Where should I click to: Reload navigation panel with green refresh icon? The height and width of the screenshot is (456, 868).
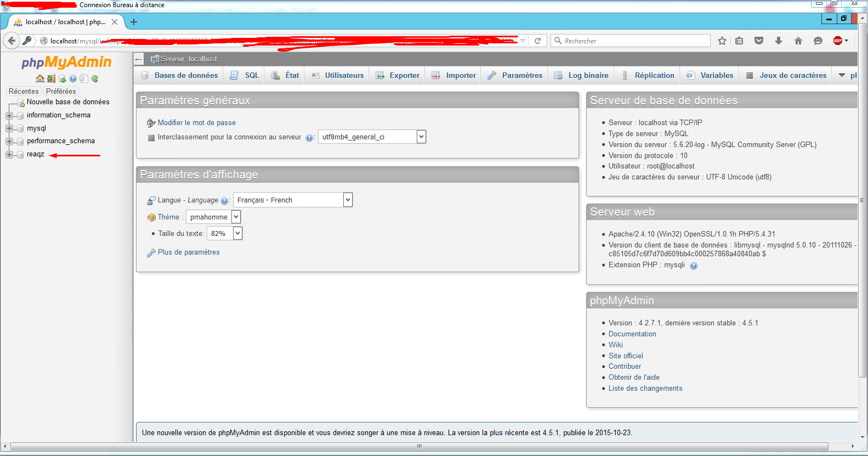tap(95, 78)
